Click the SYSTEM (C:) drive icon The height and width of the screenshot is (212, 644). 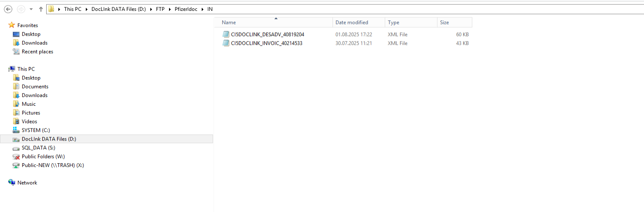pos(16,130)
